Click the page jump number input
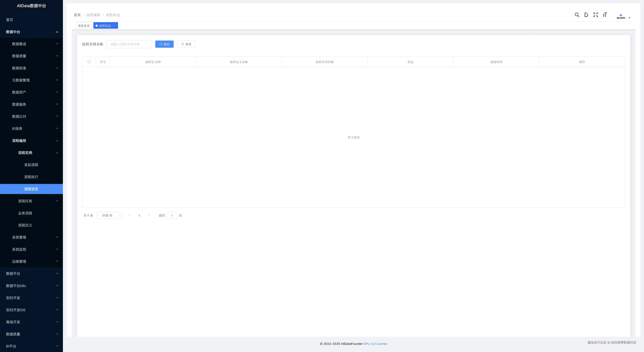This screenshot has width=644, height=352. click(172, 215)
